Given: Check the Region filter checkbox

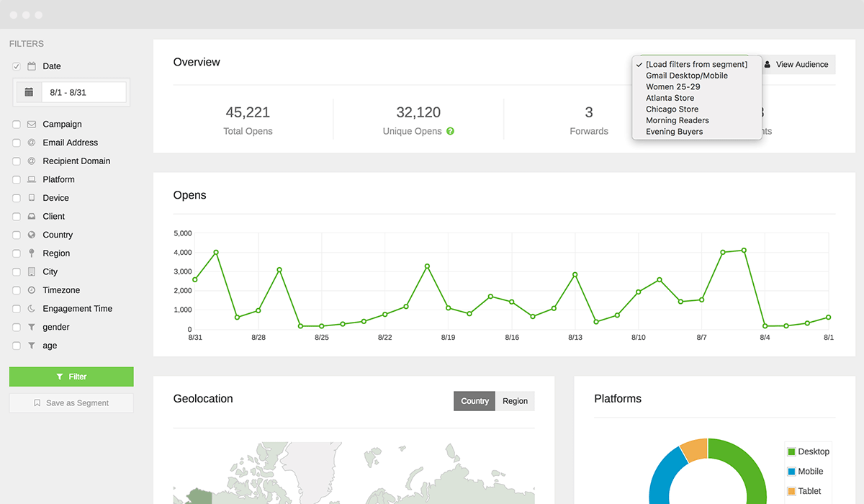Looking at the screenshot, I should coord(16,253).
